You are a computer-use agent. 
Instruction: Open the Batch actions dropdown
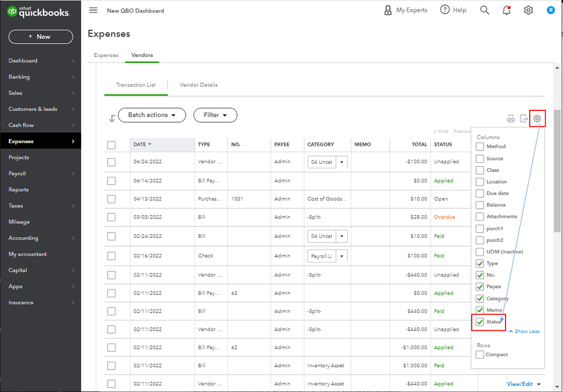click(152, 115)
